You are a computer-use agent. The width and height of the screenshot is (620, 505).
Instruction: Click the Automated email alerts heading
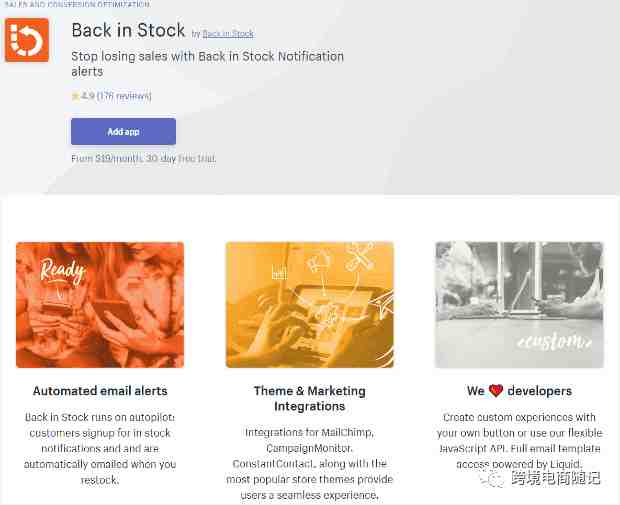tap(100, 391)
